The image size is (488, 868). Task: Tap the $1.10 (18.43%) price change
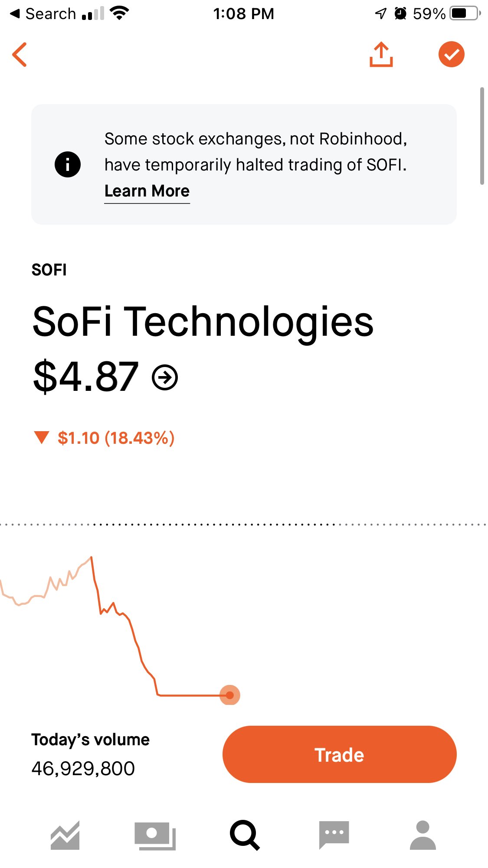[x=116, y=438]
